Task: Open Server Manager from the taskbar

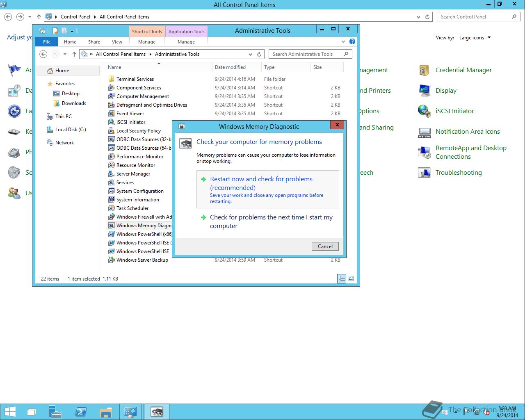Action: coord(55,412)
